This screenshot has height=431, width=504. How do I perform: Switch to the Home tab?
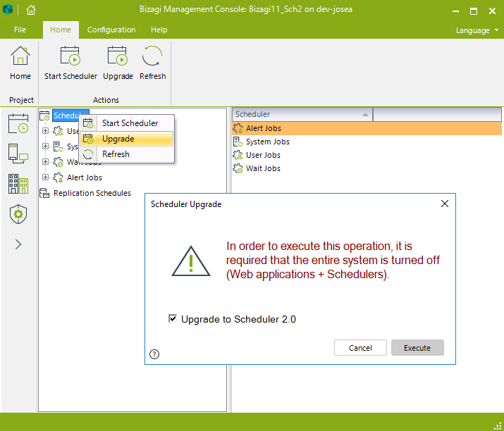[61, 30]
